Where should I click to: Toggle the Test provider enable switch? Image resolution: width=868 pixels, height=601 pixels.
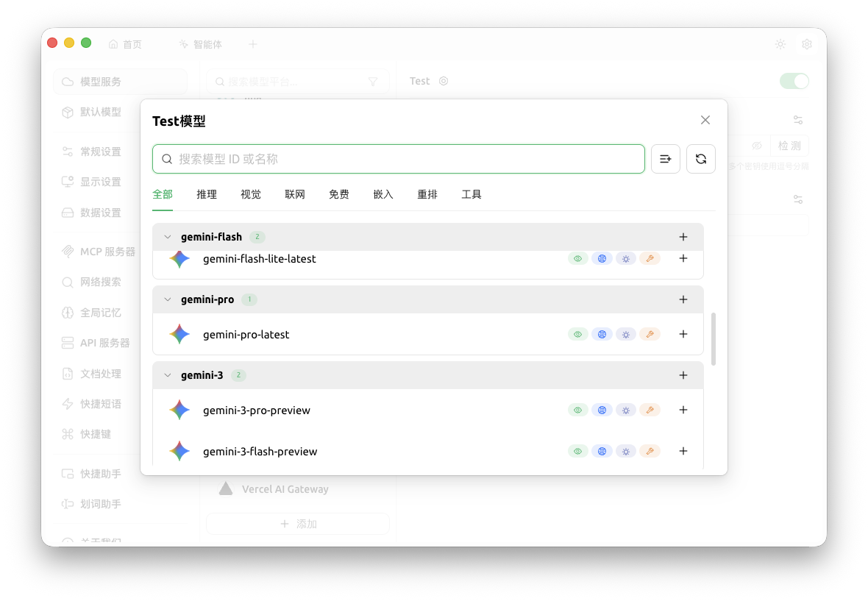click(x=794, y=81)
